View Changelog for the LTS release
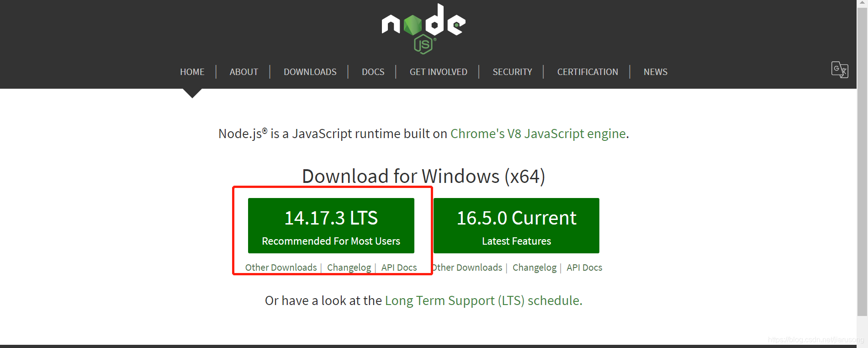The image size is (868, 348). 349,268
